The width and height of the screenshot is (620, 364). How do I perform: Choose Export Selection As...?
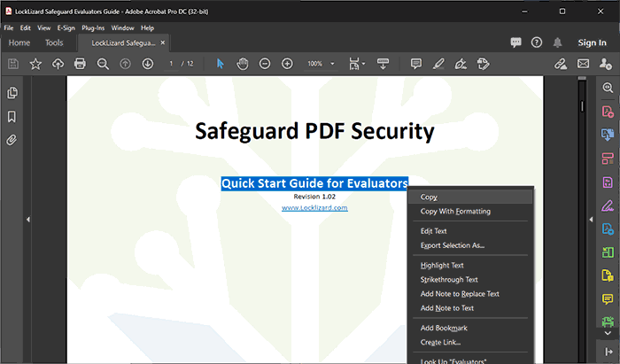[x=470, y=245]
